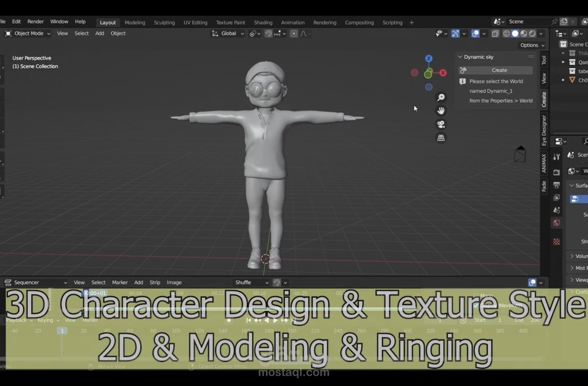The width and height of the screenshot is (588, 386).
Task: Expand the Volume panel in World properties
Action: [x=572, y=256]
